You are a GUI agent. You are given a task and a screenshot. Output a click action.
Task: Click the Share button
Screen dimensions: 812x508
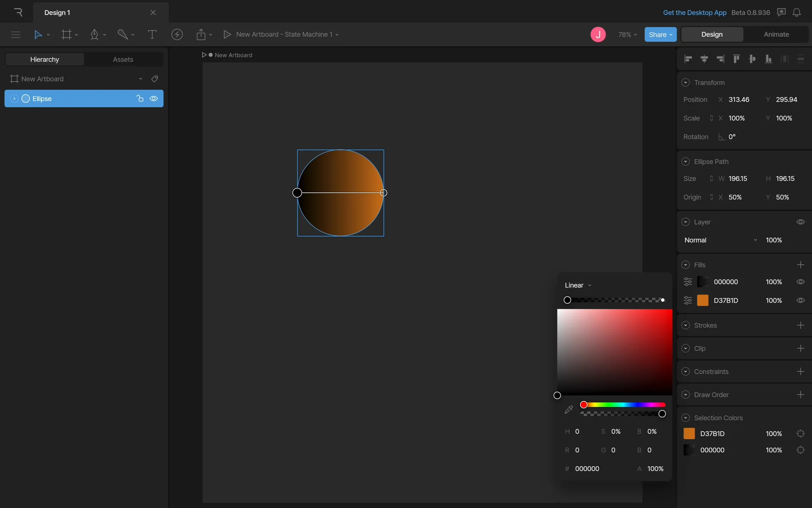pos(660,35)
